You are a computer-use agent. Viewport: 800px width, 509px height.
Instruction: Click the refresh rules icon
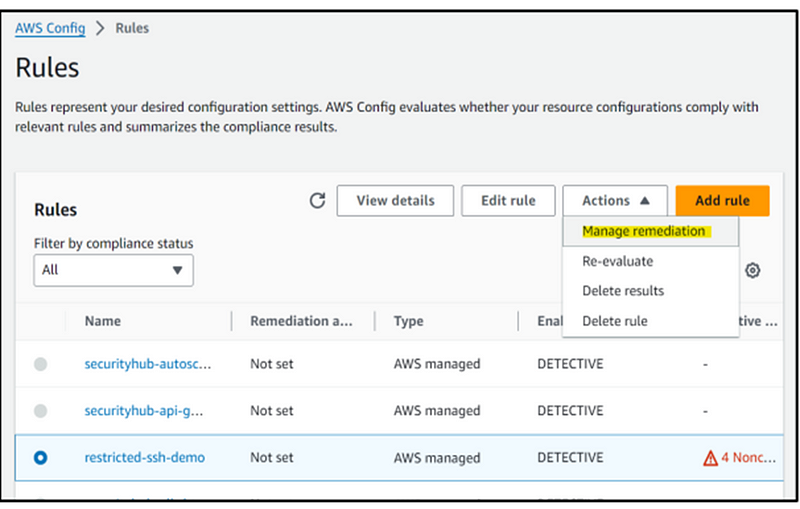[x=317, y=200]
